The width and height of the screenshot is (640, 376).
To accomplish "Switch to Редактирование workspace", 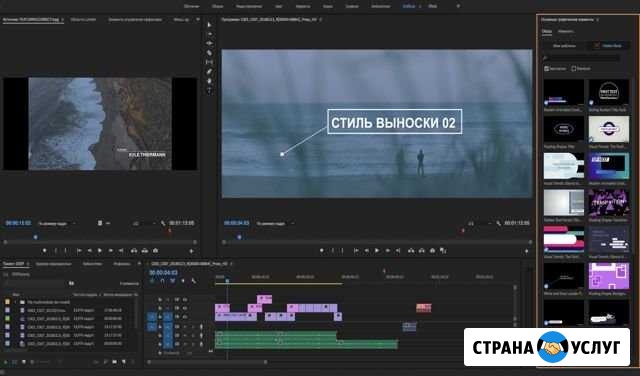I will coord(249,6).
